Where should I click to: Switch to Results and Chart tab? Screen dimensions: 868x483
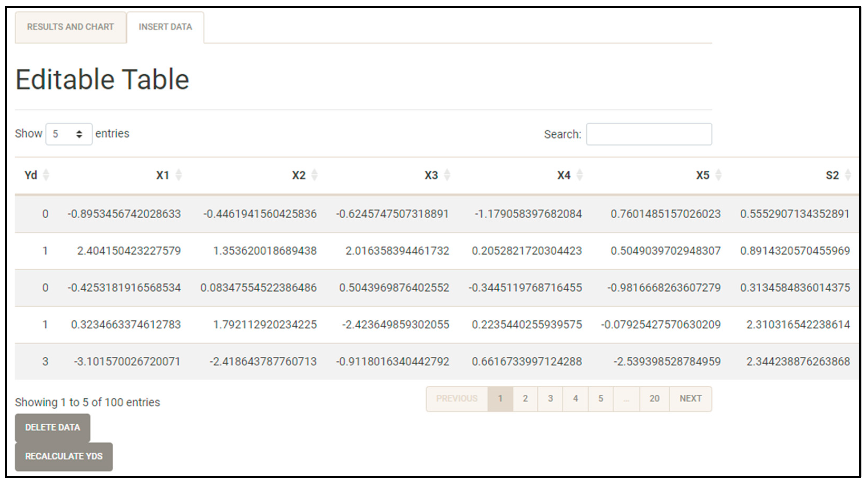pyautogui.click(x=70, y=27)
